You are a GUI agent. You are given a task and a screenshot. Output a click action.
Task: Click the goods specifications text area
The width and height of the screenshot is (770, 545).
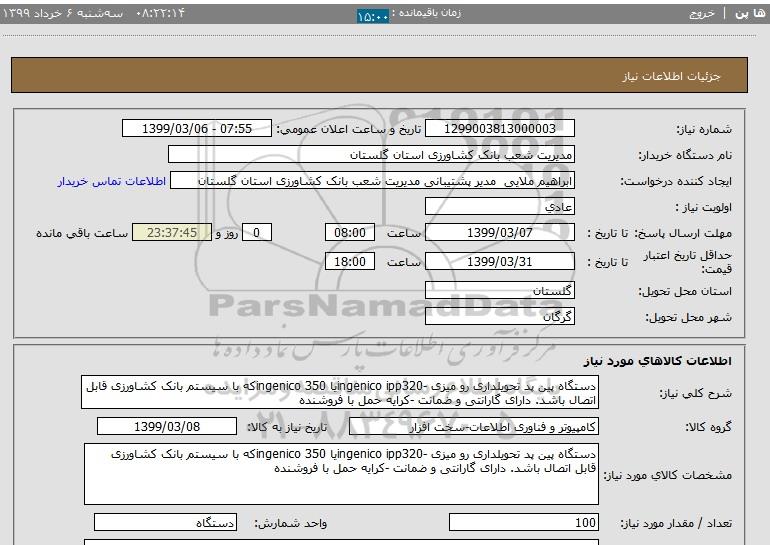point(341,474)
